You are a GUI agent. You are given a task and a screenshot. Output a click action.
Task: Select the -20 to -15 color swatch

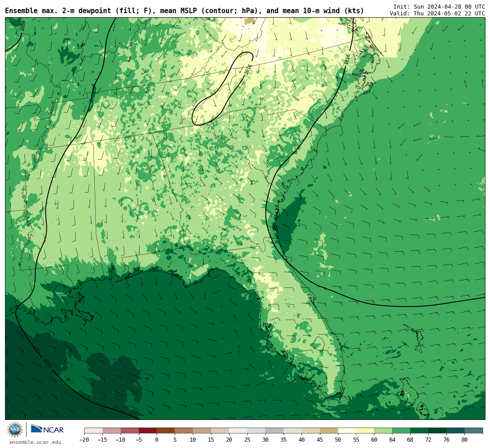click(x=93, y=430)
